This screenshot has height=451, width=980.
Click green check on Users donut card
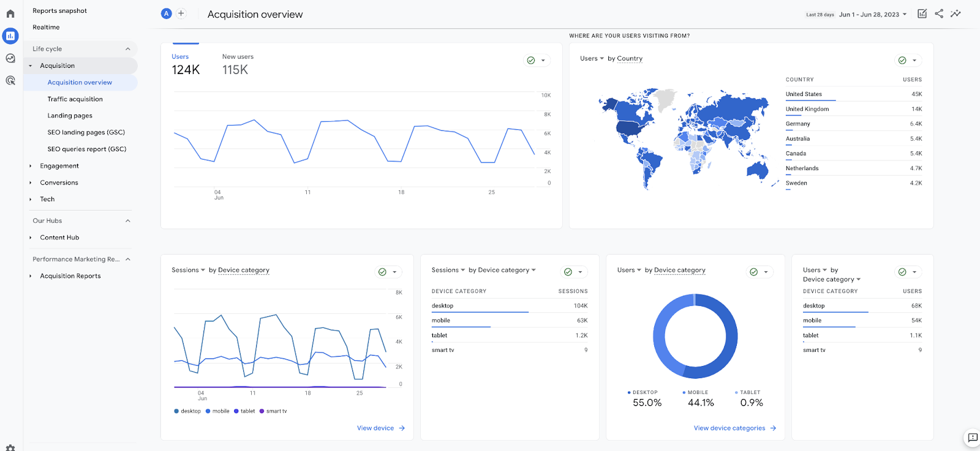754,272
